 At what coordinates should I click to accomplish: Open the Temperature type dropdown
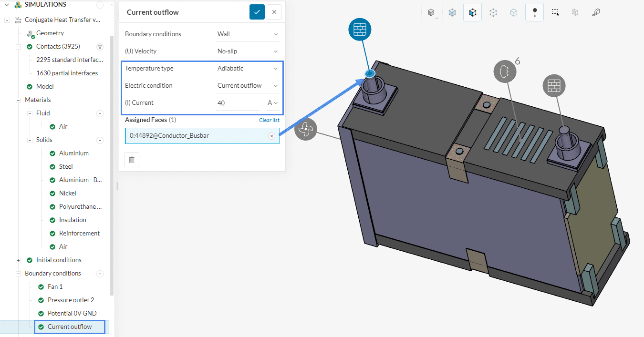pyautogui.click(x=247, y=69)
